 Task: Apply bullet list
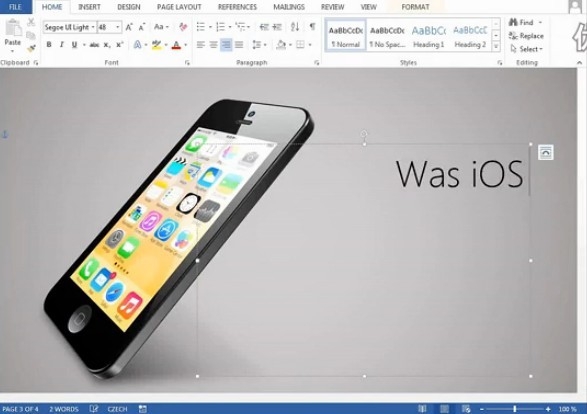(201, 27)
